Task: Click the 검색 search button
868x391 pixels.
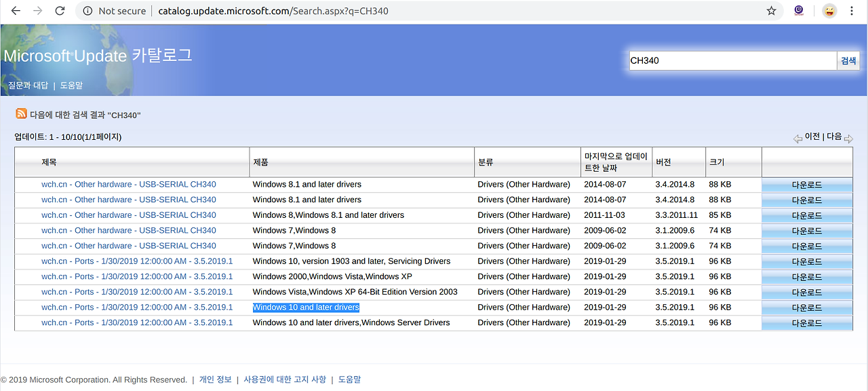Action: tap(848, 60)
